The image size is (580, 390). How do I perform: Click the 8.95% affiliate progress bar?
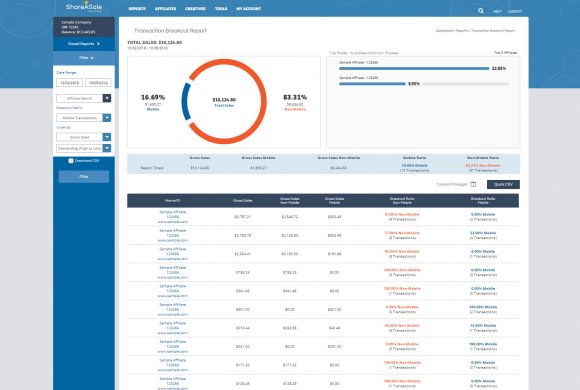(372, 84)
